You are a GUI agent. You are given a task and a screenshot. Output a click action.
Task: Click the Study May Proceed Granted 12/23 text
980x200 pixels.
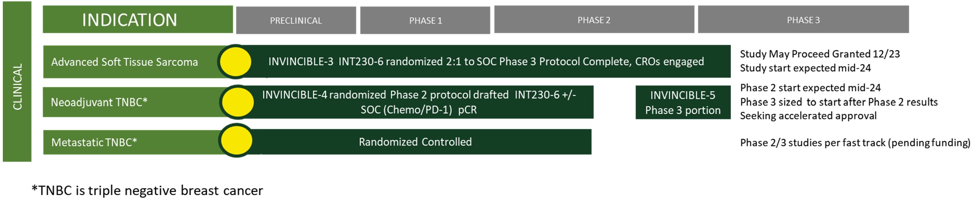tap(820, 54)
